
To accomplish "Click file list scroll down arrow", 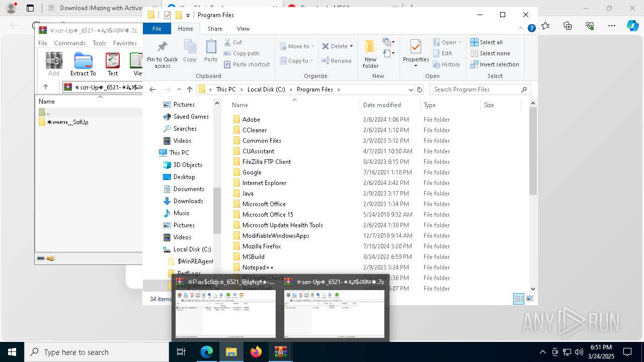I will tap(533, 289).
